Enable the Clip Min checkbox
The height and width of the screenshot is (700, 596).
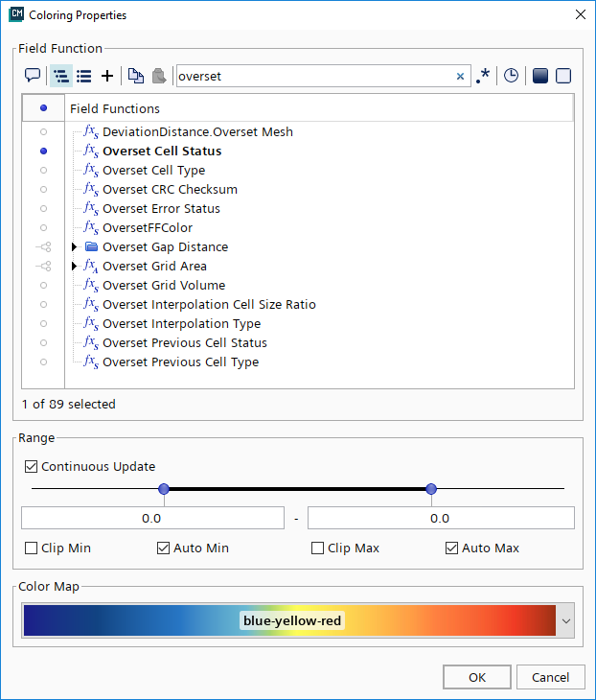tap(33, 548)
